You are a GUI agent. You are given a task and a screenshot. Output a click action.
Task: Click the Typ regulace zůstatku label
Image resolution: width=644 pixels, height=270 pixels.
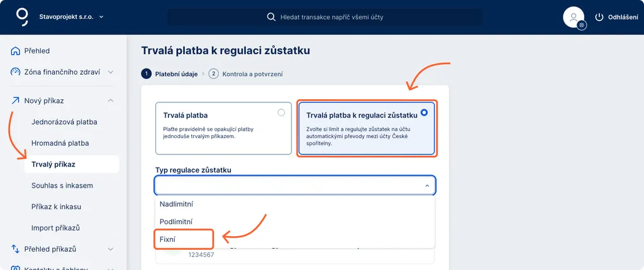tap(194, 170)
